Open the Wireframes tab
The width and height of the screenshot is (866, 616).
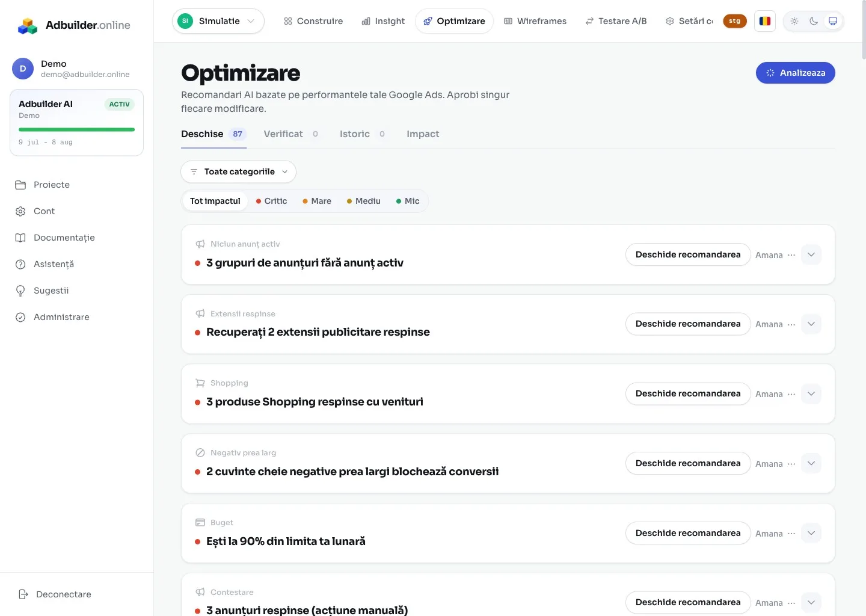(x=535, y=21)
